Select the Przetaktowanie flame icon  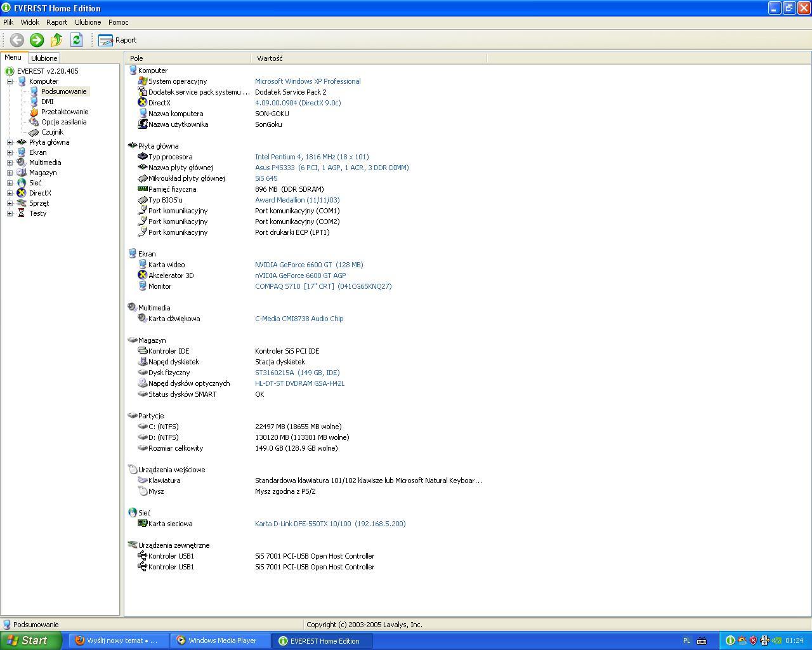pyautogui.click(x=34, y=112)
